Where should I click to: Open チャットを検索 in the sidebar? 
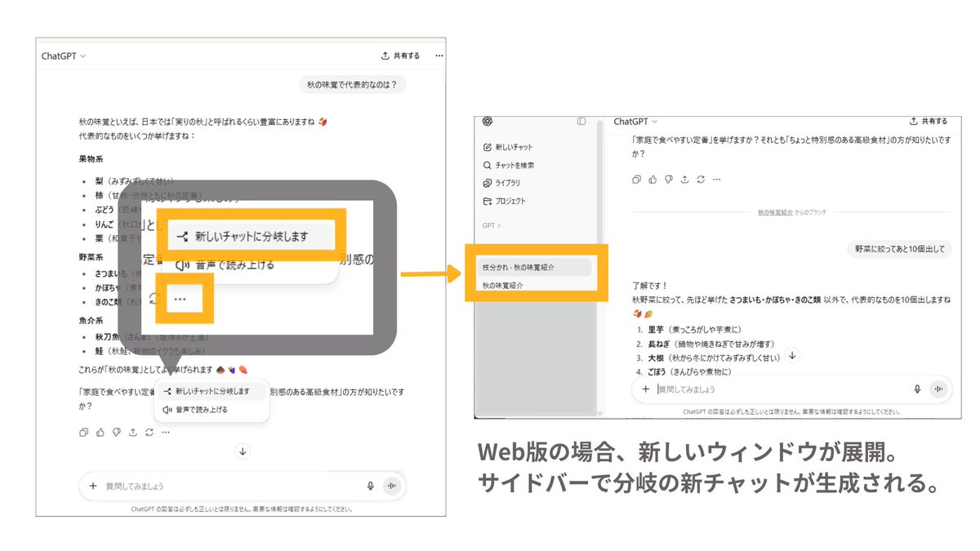coord(509,165)
